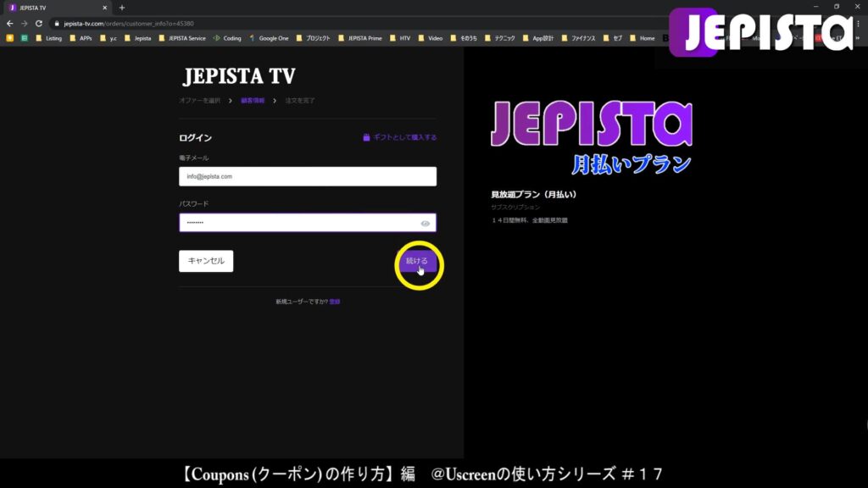868x488 pixels.
Task: Open the App設計 bookmark folder
Action: (538, 38)
